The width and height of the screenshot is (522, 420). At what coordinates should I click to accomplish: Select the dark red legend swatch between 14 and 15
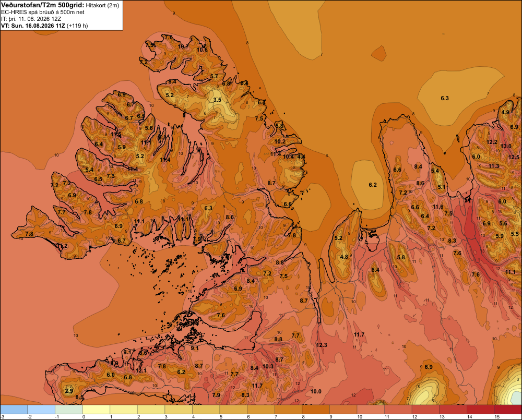pos(480,410)
